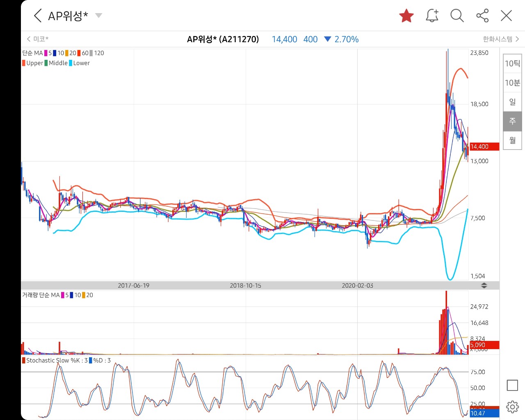Click the 거래량 단순 MA legend
The height and width of the screenshot is (420, 525).
click(41, 295)
